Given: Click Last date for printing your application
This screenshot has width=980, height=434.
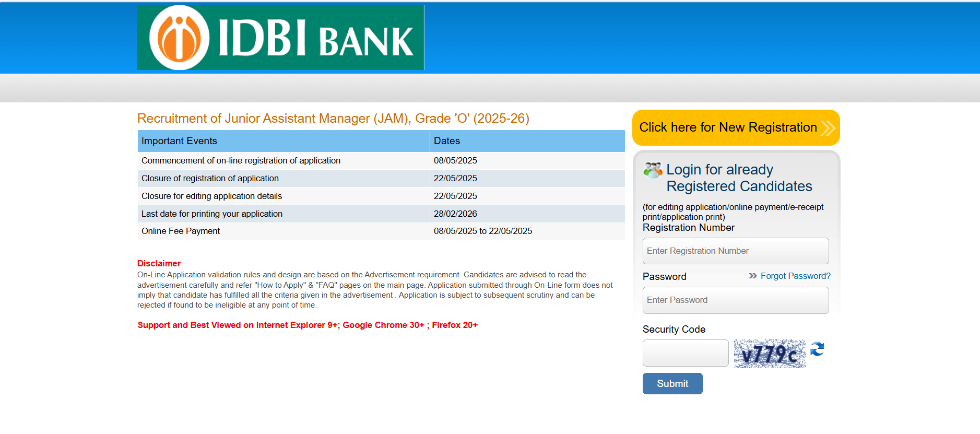Looking at the screenshot, I should [x=211, y=214].
